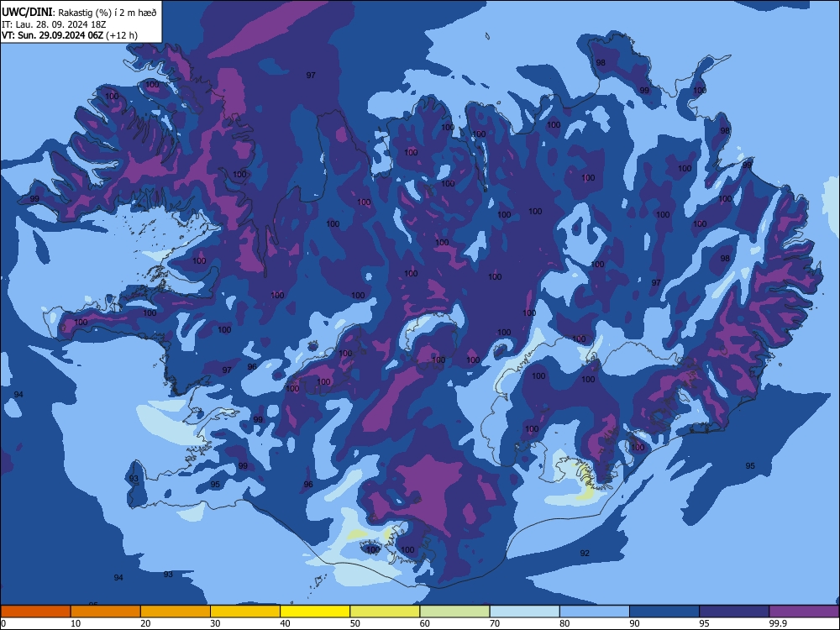Choose the golden 30–40 legend swatch
The image size is (840, 630).
click(245, 612)
